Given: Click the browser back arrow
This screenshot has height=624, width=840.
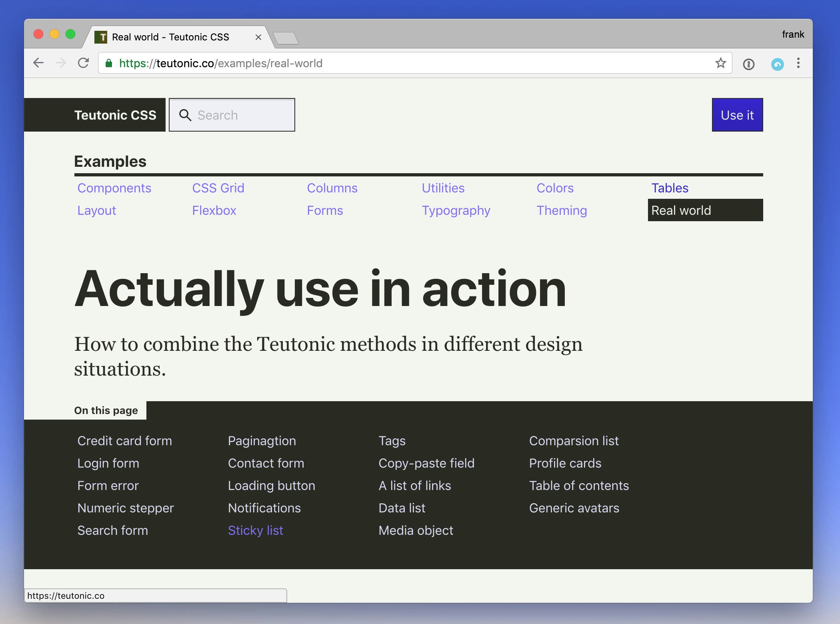Looking at the screenshot, I should click(x=39, y=63).
